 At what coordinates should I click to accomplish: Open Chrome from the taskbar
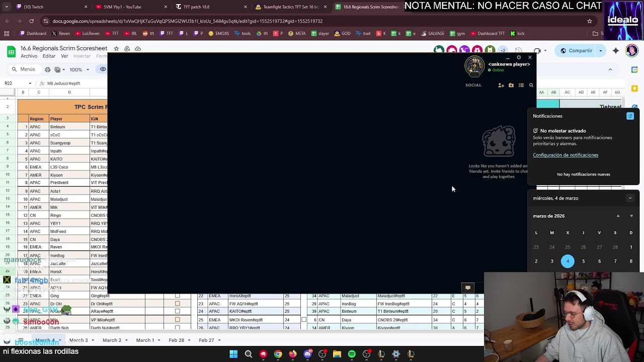tap(278, 354)
